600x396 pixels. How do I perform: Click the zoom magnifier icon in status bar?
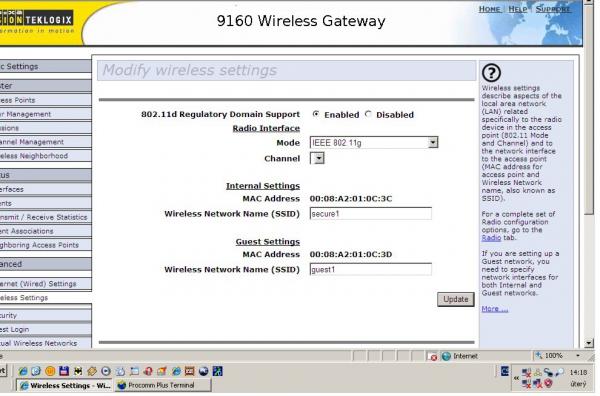[x=539, y=355]
